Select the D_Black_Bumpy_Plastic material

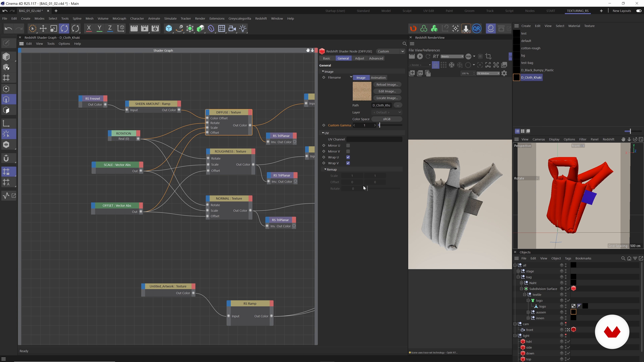537,70
